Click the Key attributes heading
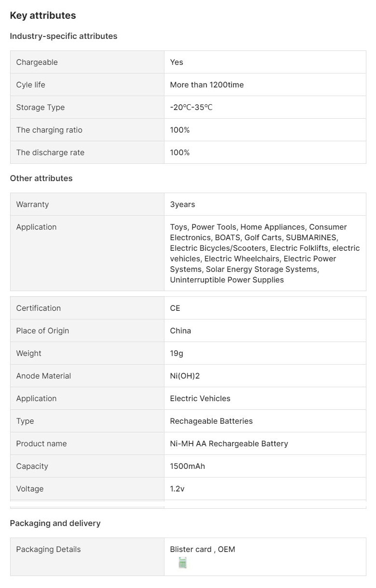 tap(43, 15)
